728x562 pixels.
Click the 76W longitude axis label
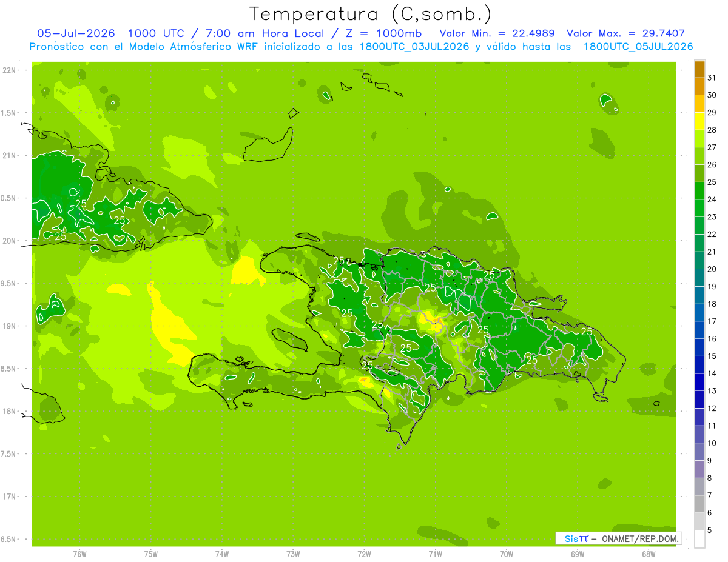(x=79, y=554)
